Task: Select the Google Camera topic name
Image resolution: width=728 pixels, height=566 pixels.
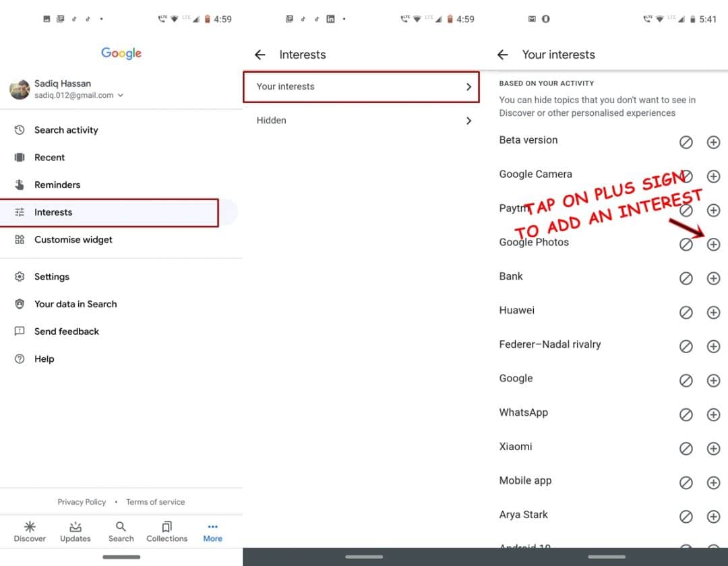Action: 535,174
